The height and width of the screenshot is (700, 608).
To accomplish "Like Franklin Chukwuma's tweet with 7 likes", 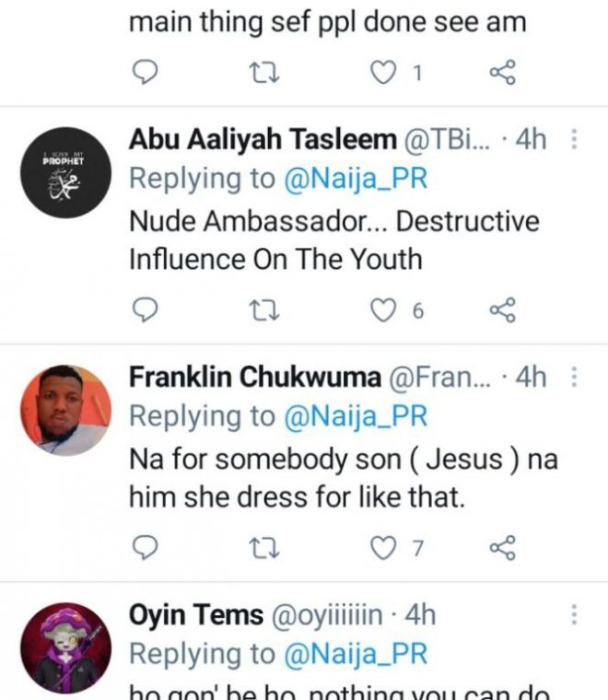I will point(381,549).
